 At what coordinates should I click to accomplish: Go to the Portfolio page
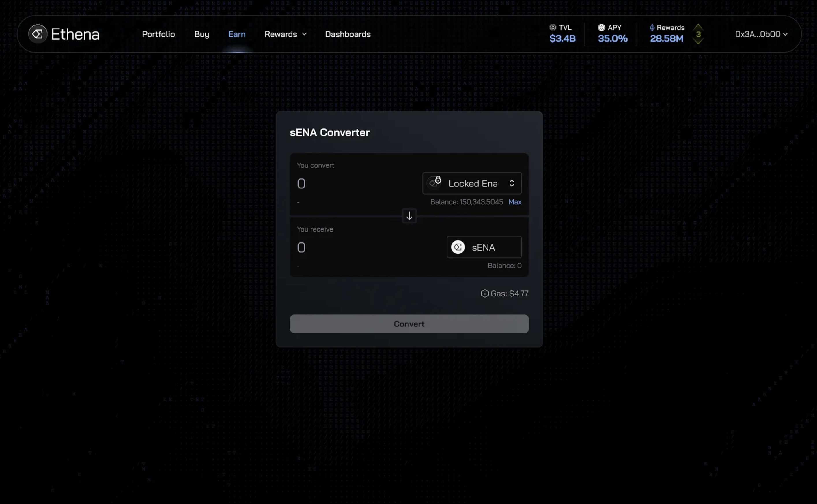(x=158, y=34)
